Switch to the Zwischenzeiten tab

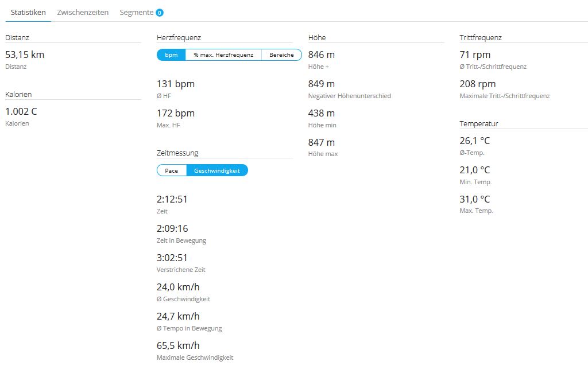(83, 13)
